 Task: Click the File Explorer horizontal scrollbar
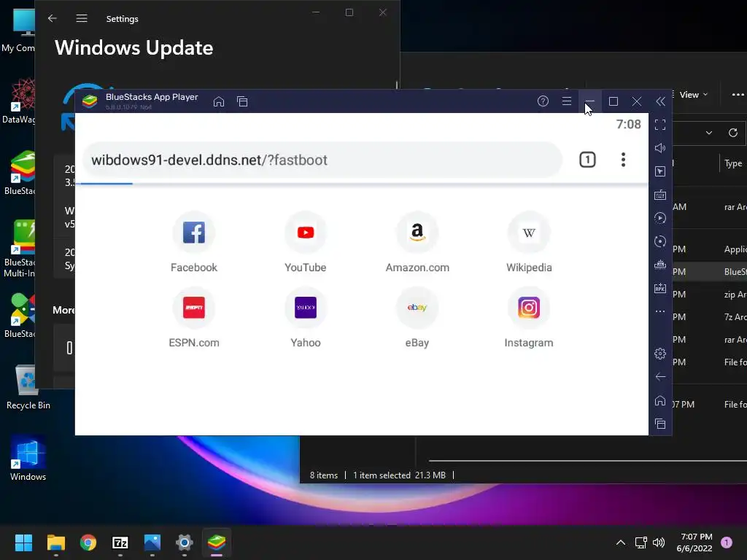coord(587,461)
